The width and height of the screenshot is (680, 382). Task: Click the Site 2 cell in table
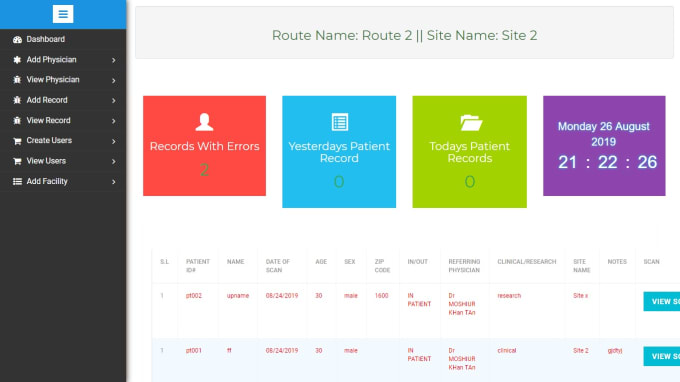click(581, 350)
